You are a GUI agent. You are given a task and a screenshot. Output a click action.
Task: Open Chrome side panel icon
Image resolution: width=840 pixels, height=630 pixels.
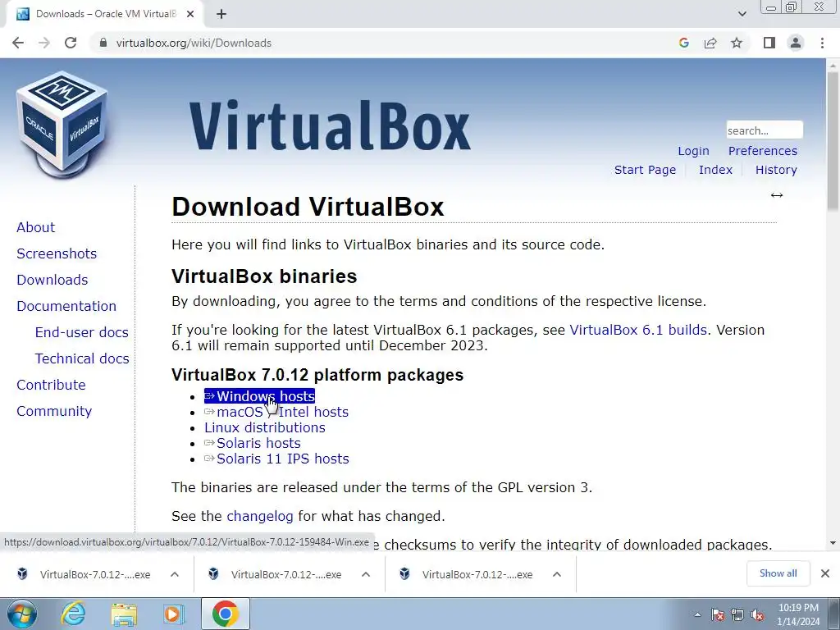[769, 43]
